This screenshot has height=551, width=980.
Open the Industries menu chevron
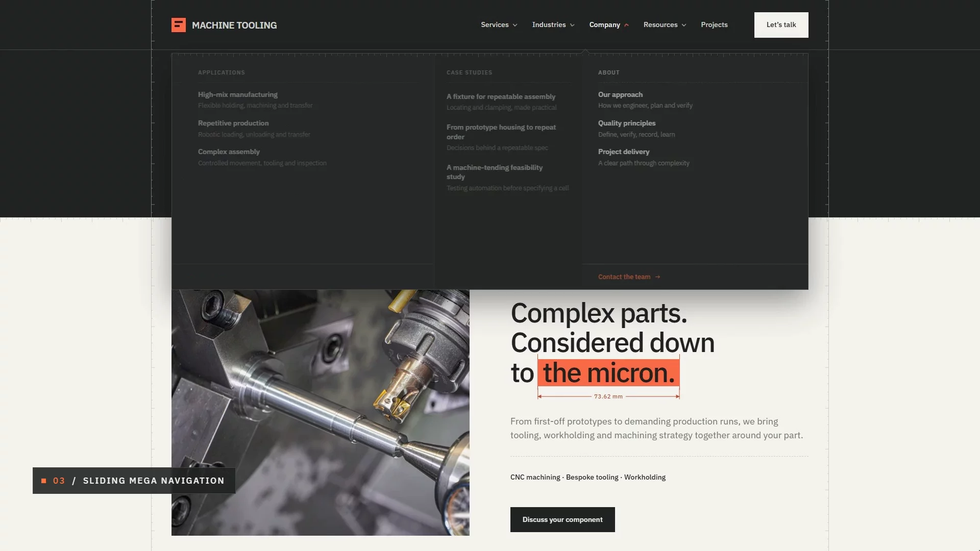572,25
